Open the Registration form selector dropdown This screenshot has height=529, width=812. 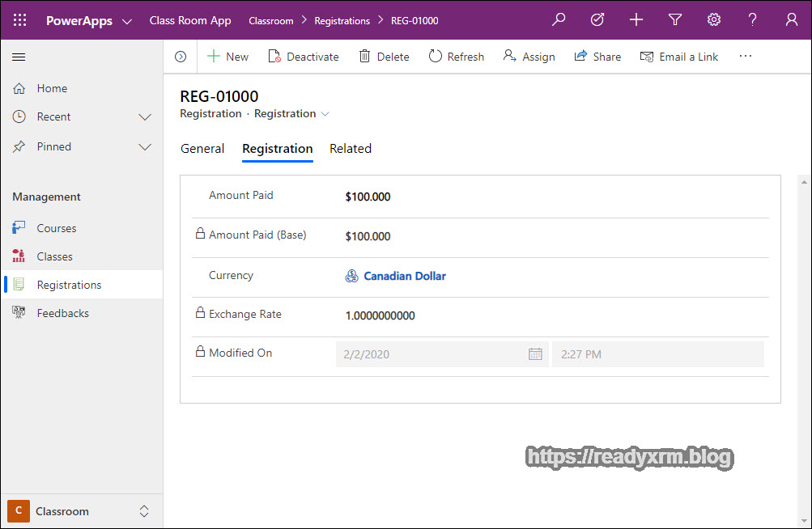(325, 114)
